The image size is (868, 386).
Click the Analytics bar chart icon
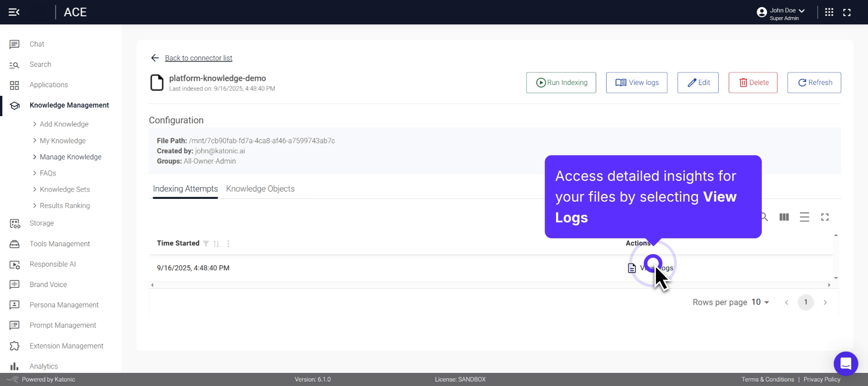point(14,366)
